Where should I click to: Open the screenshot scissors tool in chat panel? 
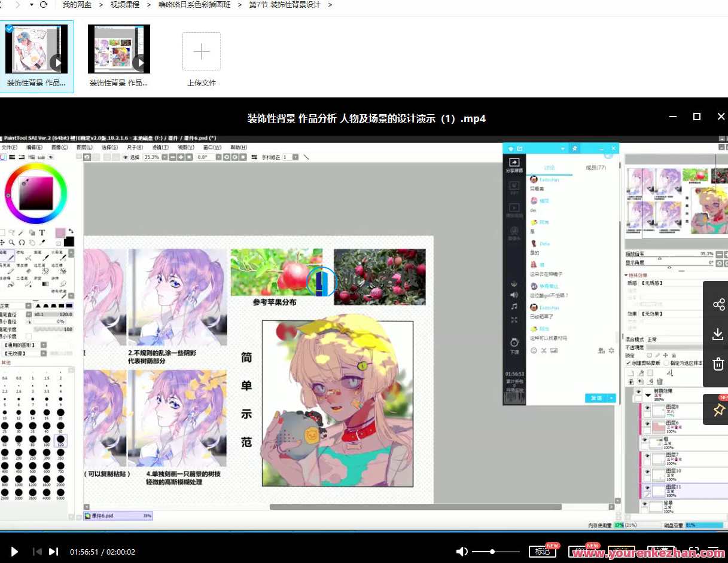tap(544, 351)
